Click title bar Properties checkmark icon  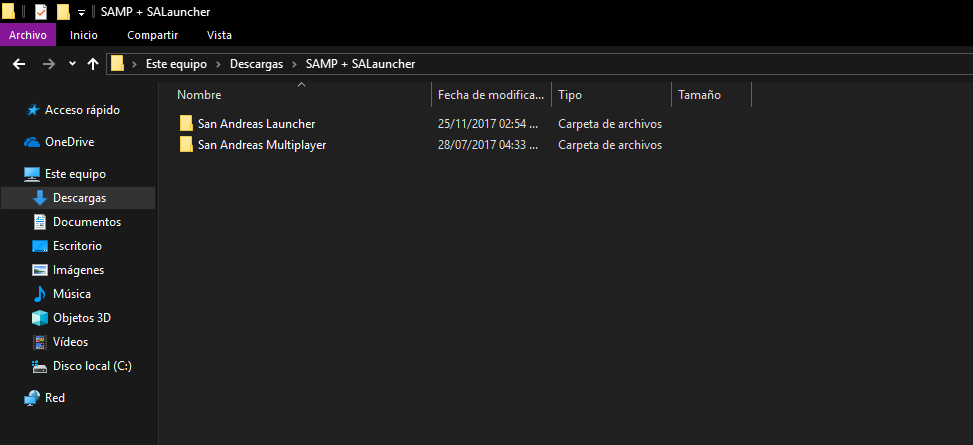[41, 11]
